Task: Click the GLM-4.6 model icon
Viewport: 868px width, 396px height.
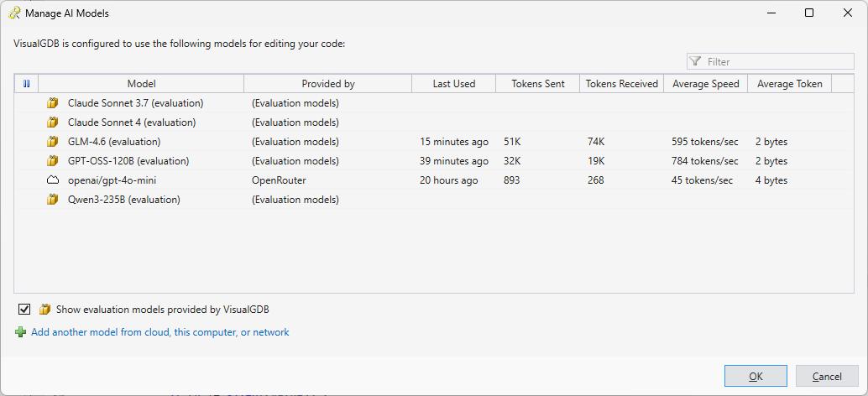Action: [53, 142]
